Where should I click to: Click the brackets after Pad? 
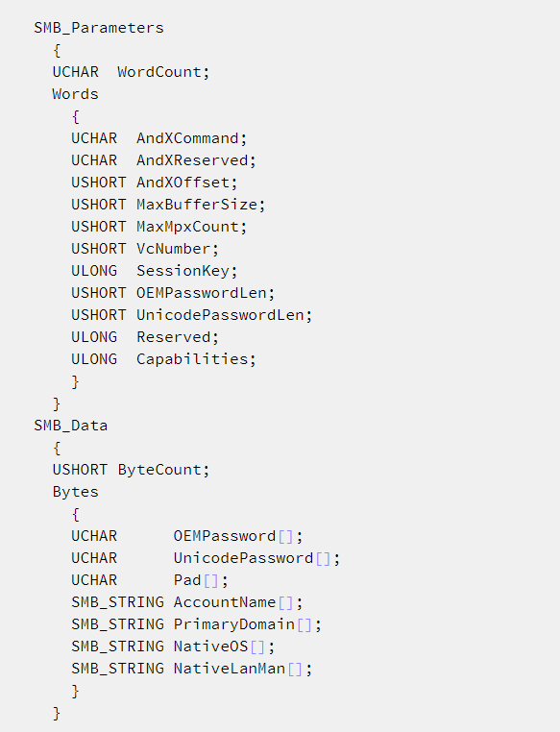(x=211, y=580)
